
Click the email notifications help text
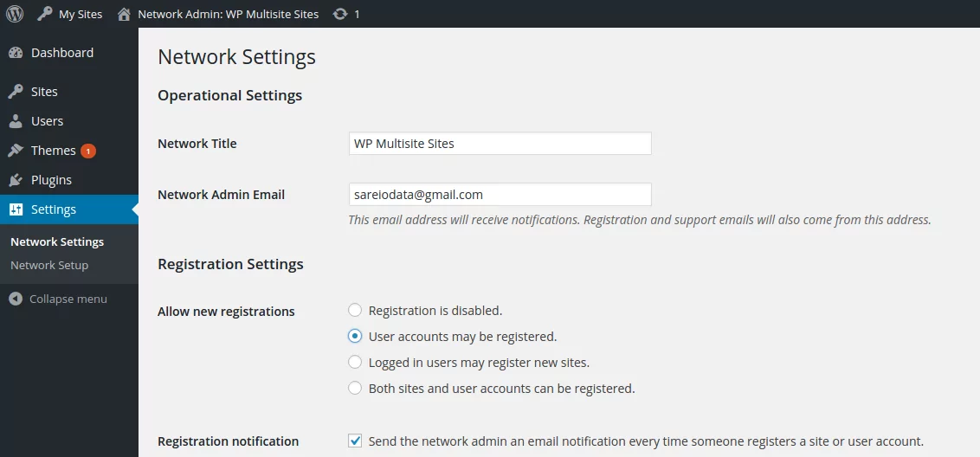click(x=640, y=220)
